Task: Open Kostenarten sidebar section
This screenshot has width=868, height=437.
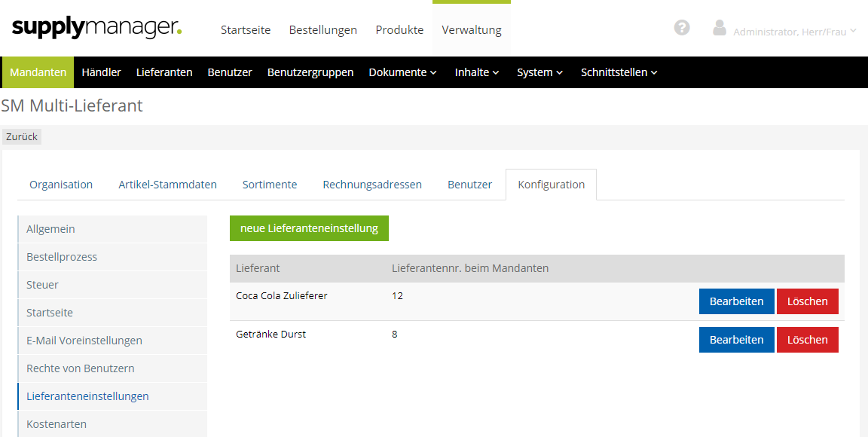Action: tap(57, 424)
